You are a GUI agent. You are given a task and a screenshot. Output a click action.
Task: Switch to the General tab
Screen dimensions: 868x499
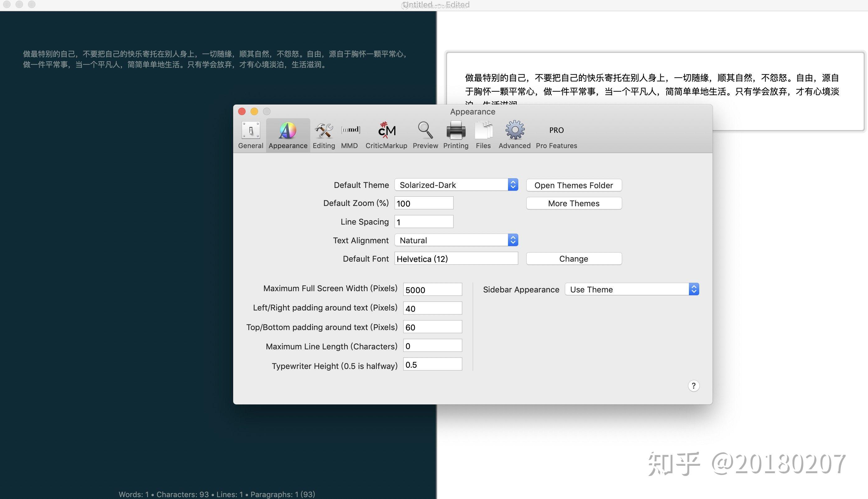tap(250, 135)
